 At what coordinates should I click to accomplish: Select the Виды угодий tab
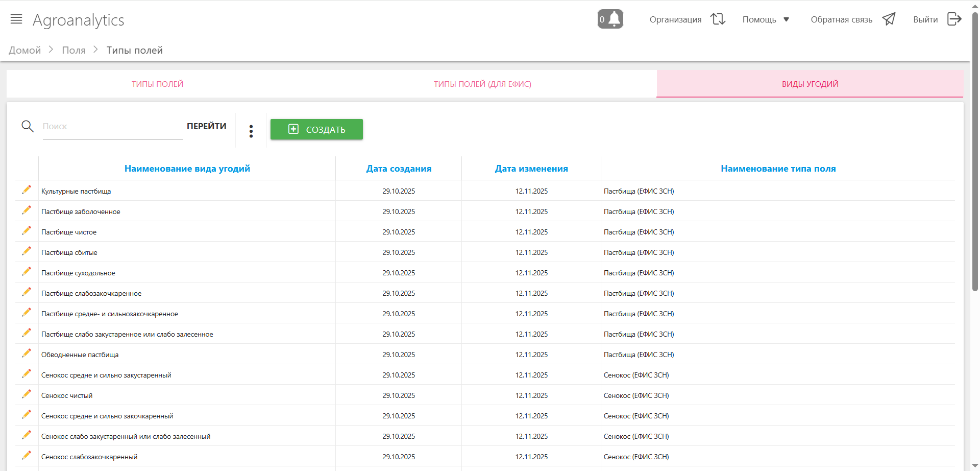point(810,84)
